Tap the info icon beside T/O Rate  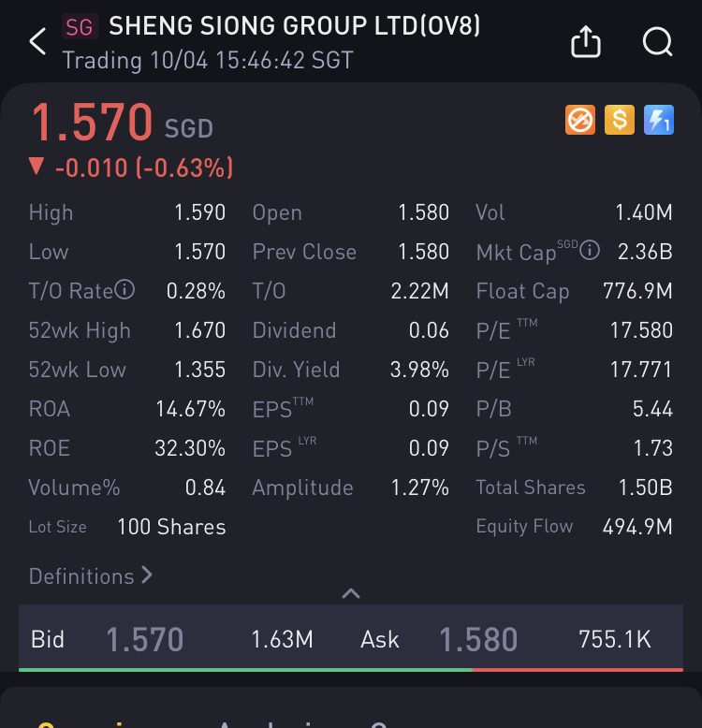(x=124, y=290)
